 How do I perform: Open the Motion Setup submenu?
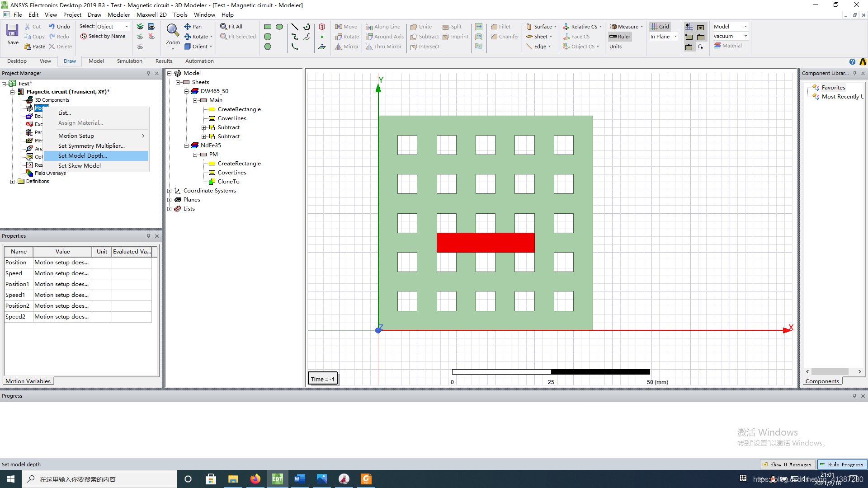[96, 136]
